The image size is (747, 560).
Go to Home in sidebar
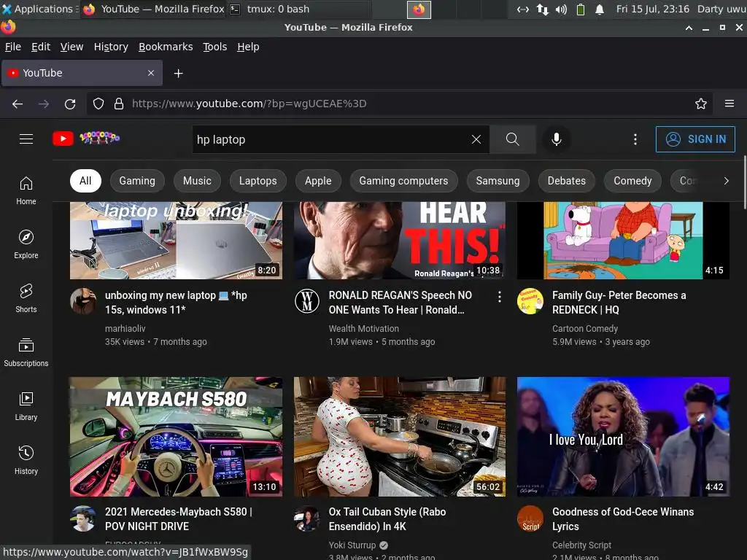(x=26, y=190)
